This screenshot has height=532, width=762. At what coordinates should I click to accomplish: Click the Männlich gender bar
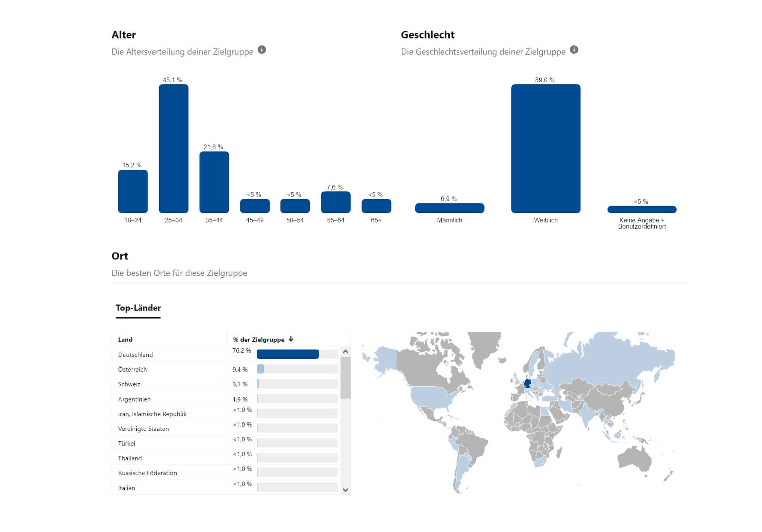(x=449, y=208)
